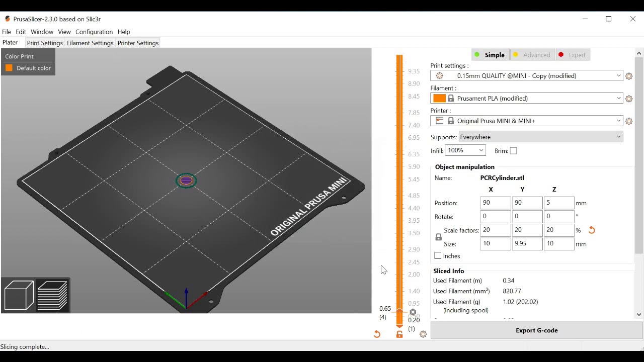Screen dimensions: 644x362
Task: Click the upper layer slider thumb
Action: coord(399,311)
